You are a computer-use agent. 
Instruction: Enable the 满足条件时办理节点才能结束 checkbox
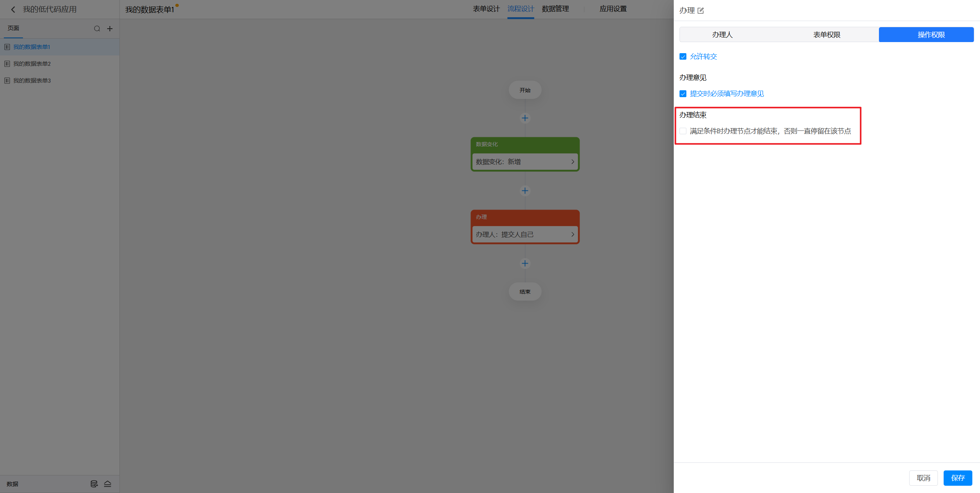pyautogui.click(x=683, y=131)
